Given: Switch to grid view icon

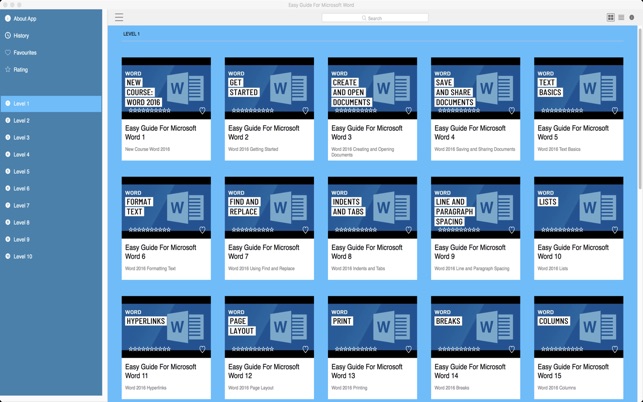Looking at the screenshot, I should point(611,17).
